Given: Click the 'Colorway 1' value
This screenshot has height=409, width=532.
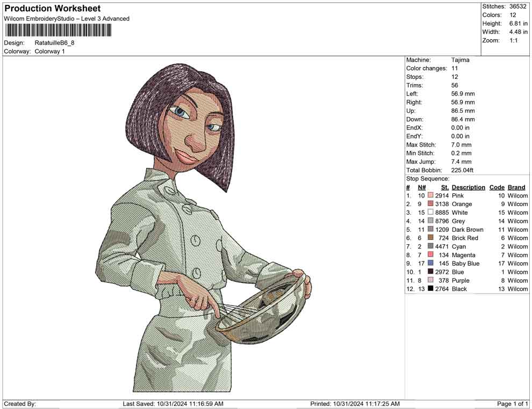Looking at the screenshot, I should point(49,52).
